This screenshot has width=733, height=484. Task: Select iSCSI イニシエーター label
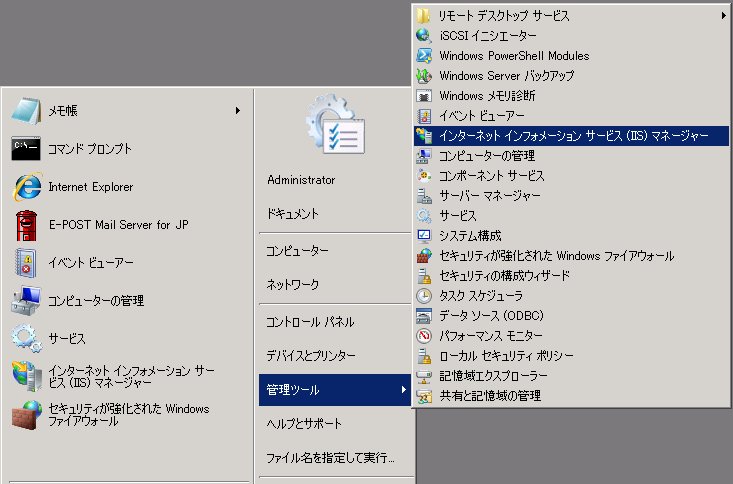[x=488, y=36]
